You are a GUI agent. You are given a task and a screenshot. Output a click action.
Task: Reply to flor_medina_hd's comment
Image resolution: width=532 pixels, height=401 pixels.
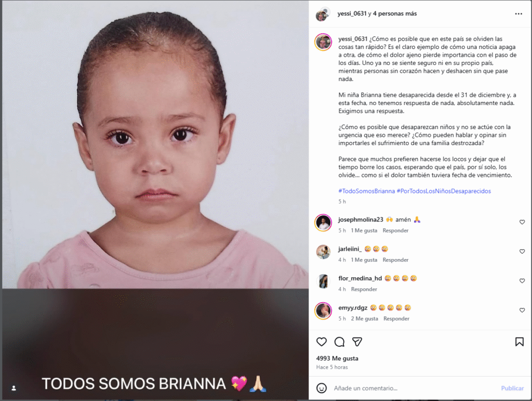point(364,289)
